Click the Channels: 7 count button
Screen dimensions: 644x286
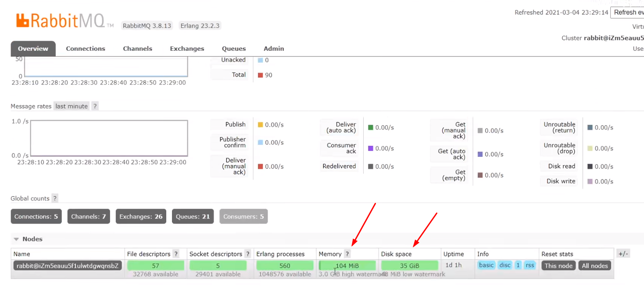pos(89,216)
